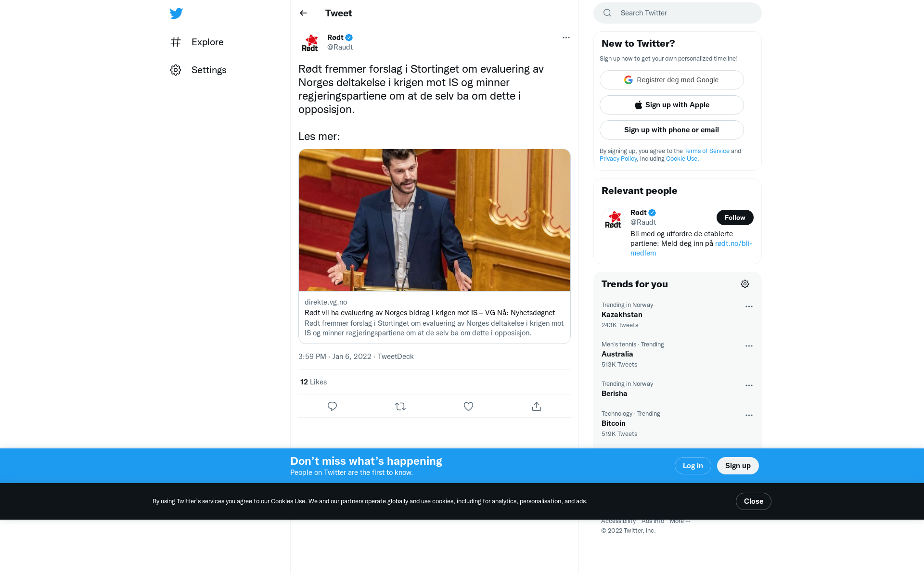Close the cookies notice
Screen dimensions: 924x574
coord(753,501)
